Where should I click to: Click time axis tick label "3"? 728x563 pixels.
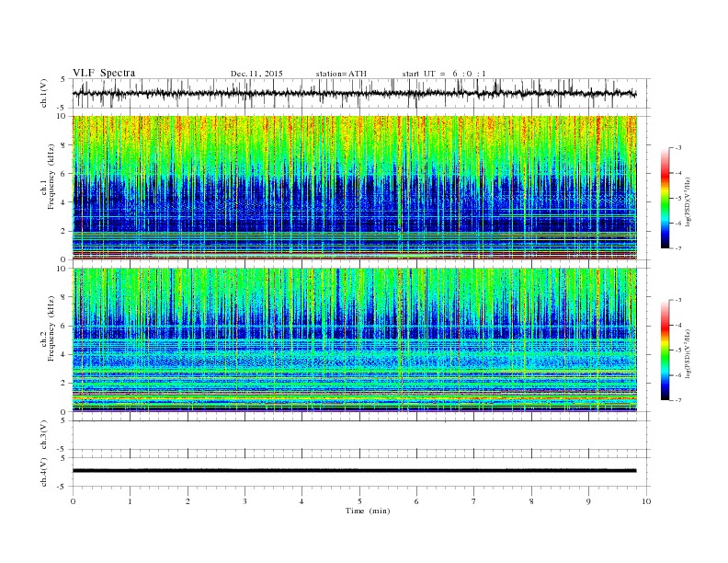pyautogui.click(x=245, y=501)
